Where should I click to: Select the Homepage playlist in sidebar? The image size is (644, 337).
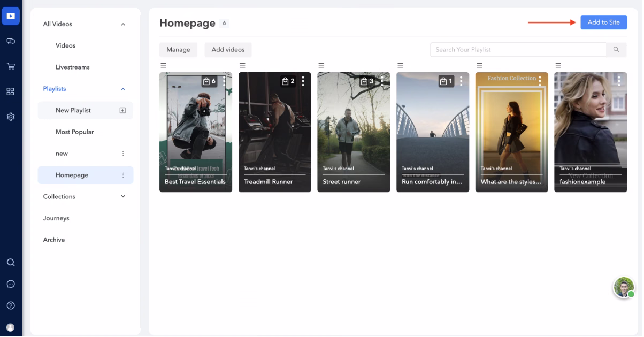pos(86,175)
